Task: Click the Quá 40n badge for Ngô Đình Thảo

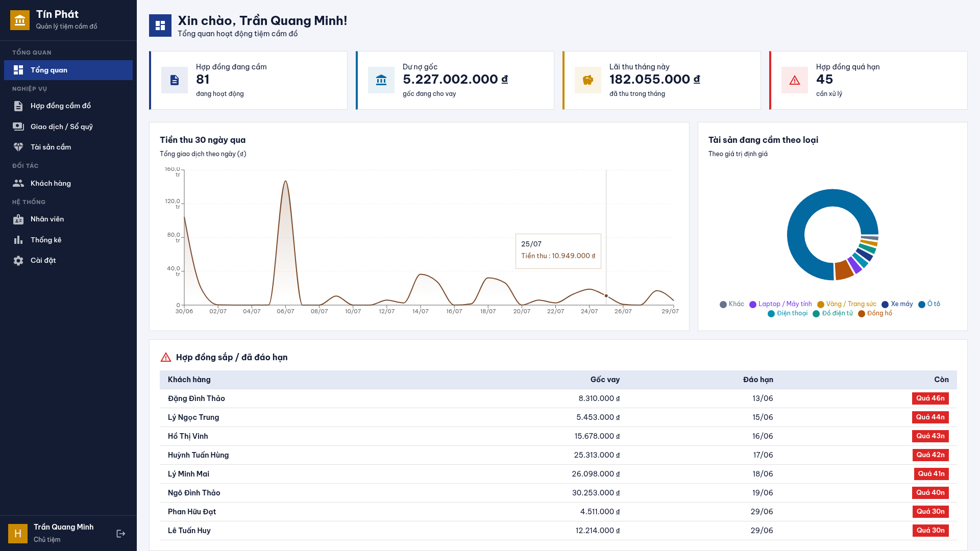Action: click(x=930, y=493)
